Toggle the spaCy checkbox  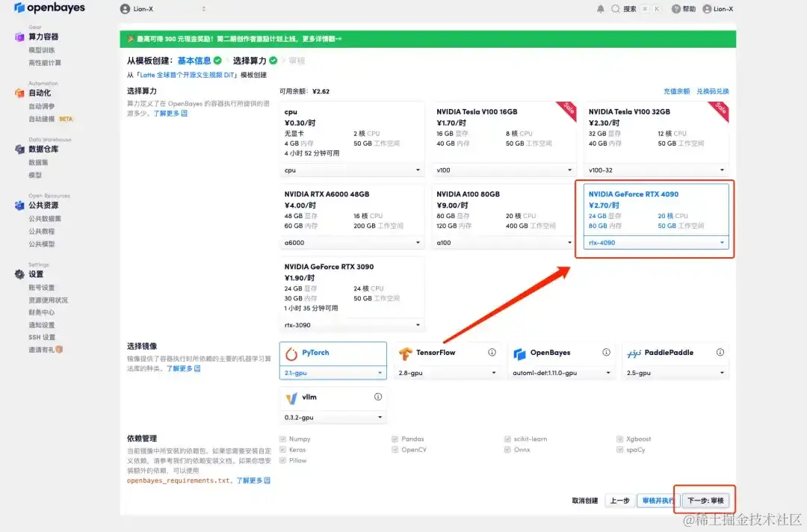click(619, 450)
